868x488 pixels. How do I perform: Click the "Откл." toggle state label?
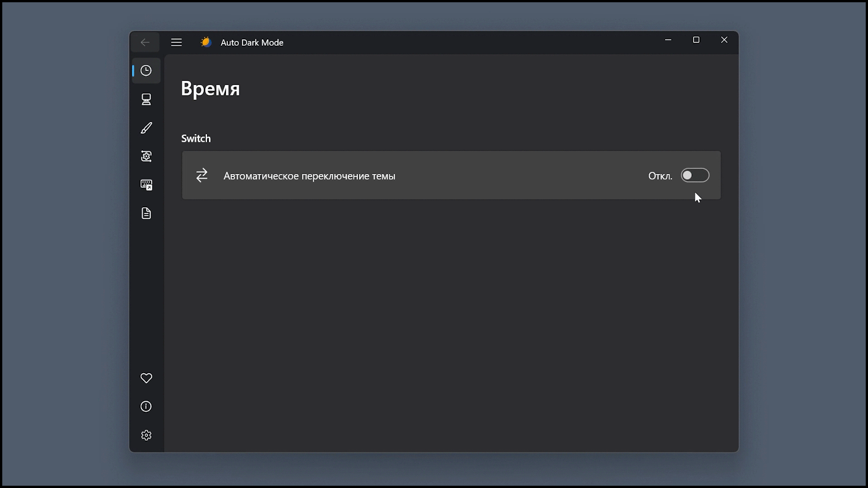(660, 176)
